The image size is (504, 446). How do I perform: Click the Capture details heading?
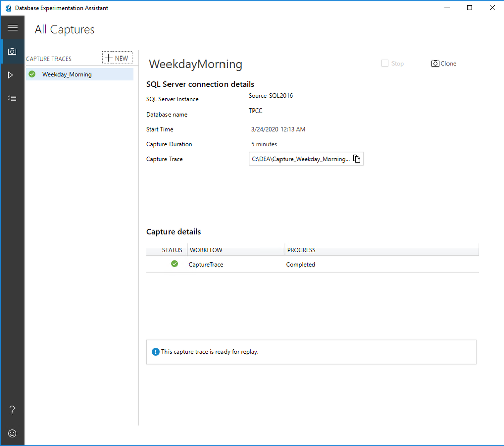click(174, 232)
